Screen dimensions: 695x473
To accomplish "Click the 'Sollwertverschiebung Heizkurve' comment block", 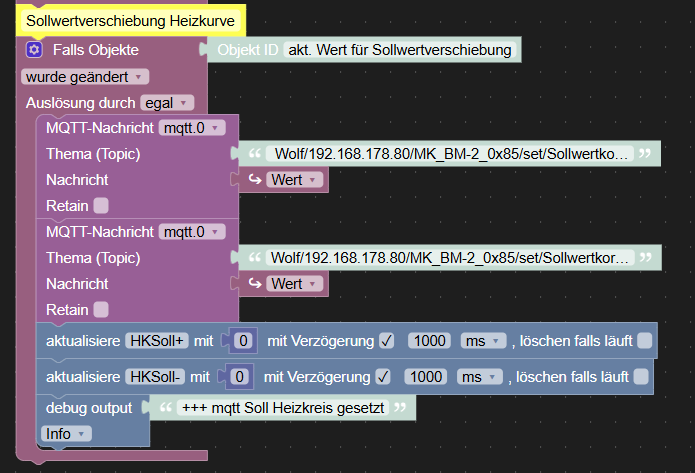I will pyautogui.click(x=131, y=21).
